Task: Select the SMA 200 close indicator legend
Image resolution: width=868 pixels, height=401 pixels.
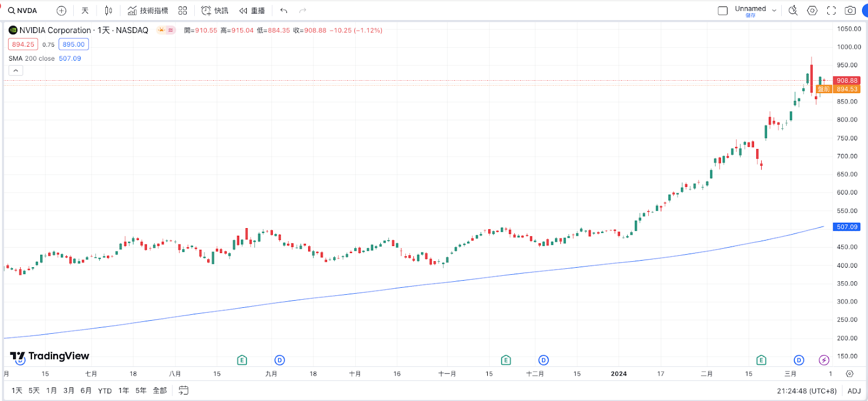Action: click(31, 59)
